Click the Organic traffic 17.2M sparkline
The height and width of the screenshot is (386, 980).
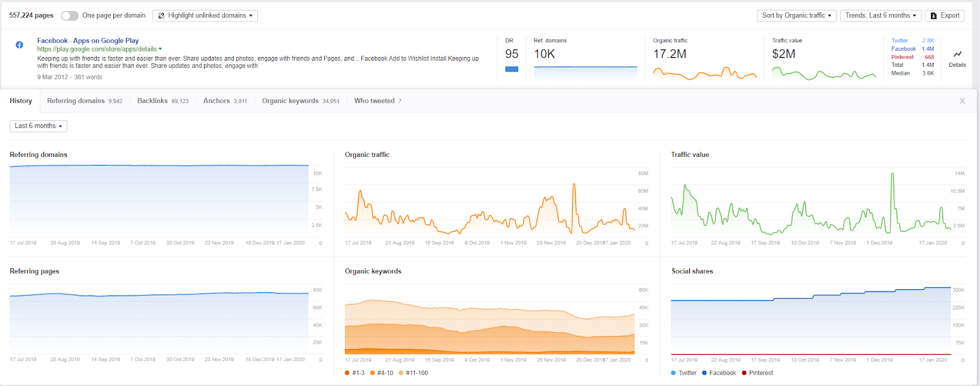[705, 73]
